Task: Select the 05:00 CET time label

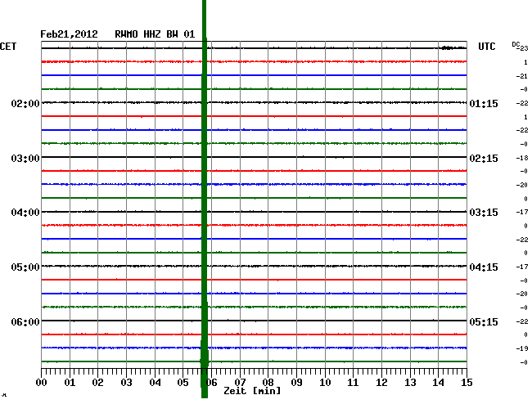Action: (25, 267)
